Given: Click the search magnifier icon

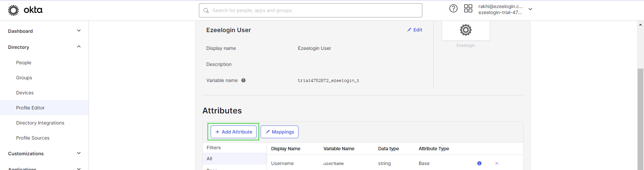Looking at the screenshot, I should pyautogui.click(x=206, y=10).
